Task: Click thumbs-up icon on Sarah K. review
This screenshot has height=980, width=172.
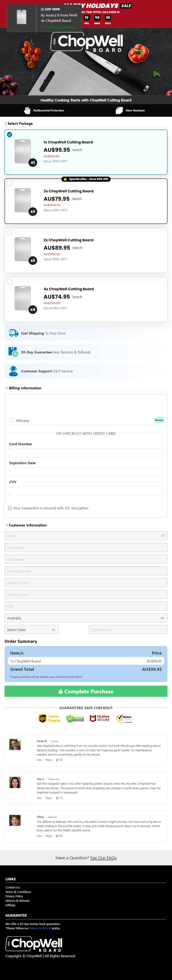Action: 57,760
